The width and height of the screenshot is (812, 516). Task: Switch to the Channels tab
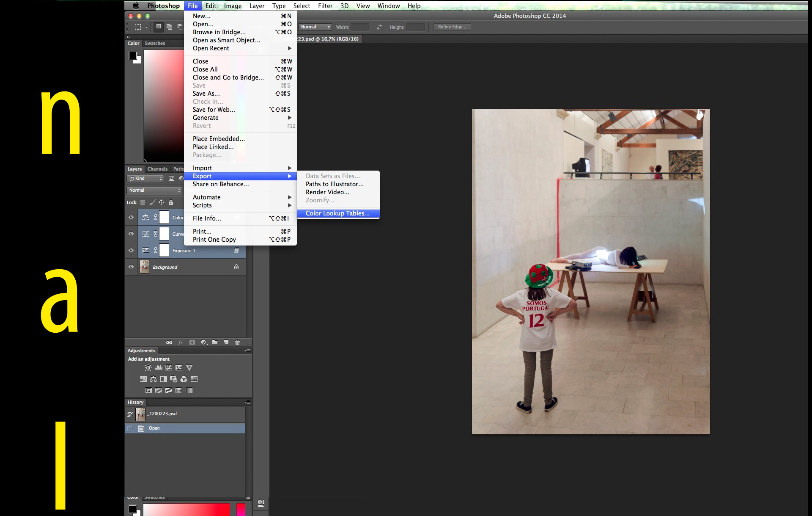157,169
